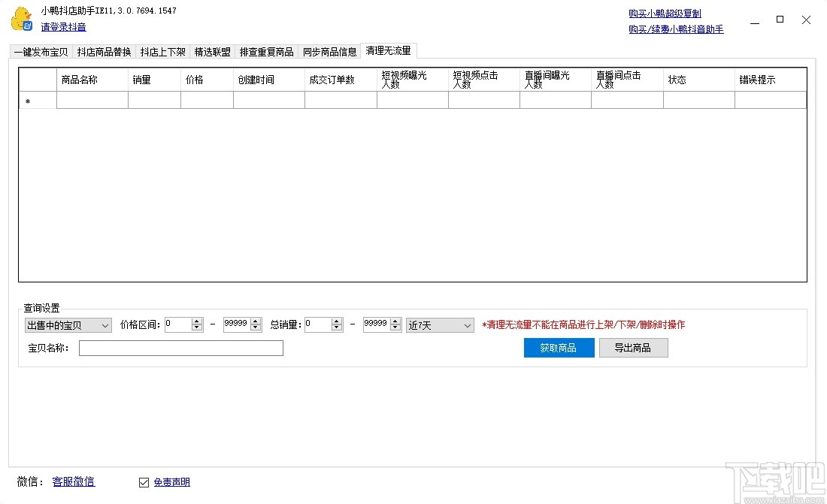Click the 状态 column header
The height and width of the screenshot is (504, 827).
(699, 80)
